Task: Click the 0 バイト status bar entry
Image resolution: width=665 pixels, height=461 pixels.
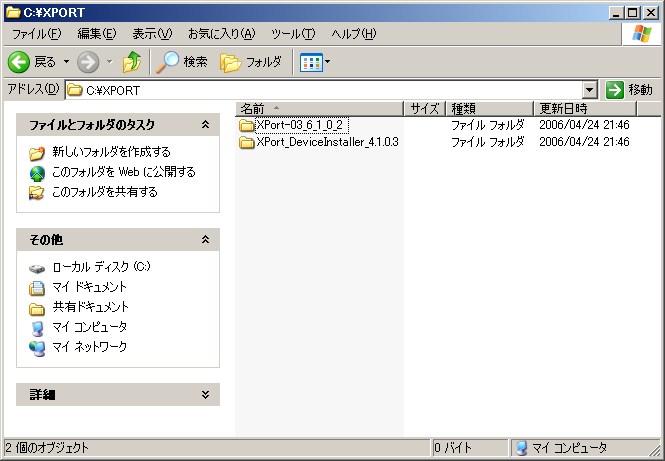Action: pos(453,448)
